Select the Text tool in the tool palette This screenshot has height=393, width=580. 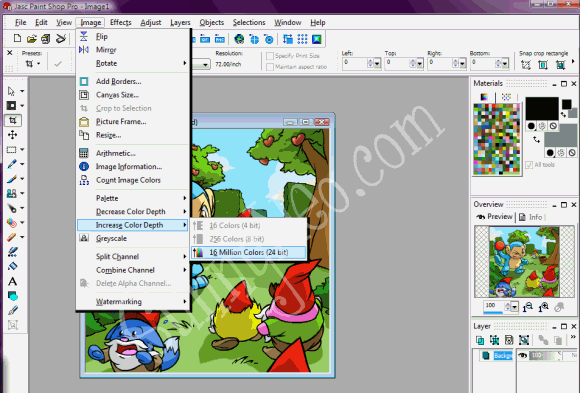pos(12,281)
